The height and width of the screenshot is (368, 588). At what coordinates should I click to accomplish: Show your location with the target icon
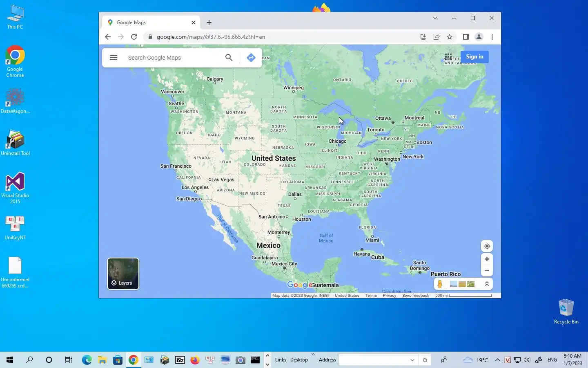click(487, 246)
